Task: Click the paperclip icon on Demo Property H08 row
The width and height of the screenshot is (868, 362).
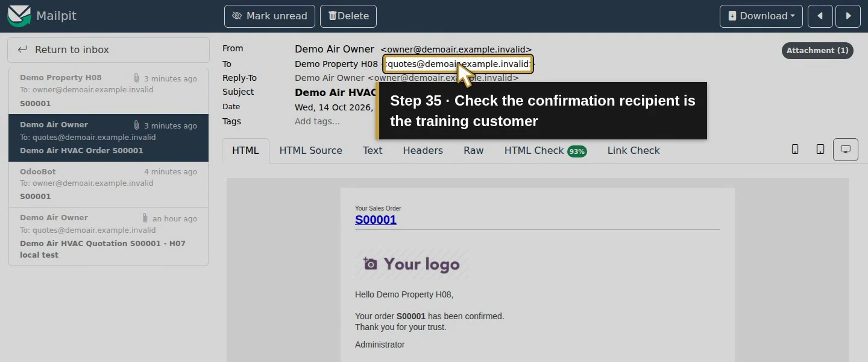Action: (137, 78)
